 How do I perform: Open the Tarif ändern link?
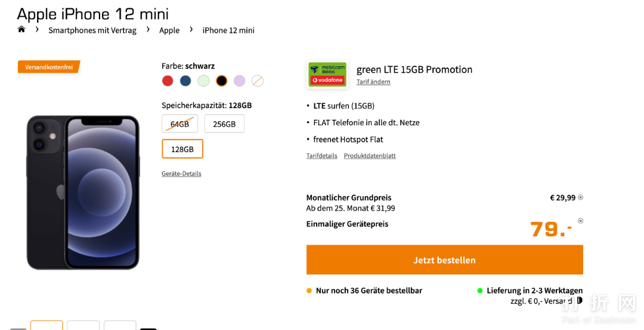coord(373,82)
